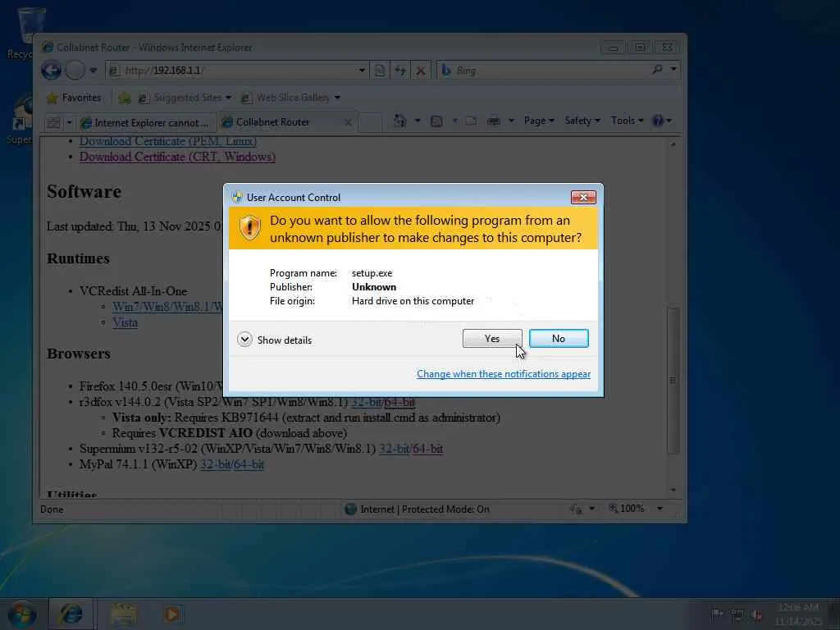Open MyPal 32-bit download link
This screenshot has height=630, width=840.
click(x=215, y=464)
